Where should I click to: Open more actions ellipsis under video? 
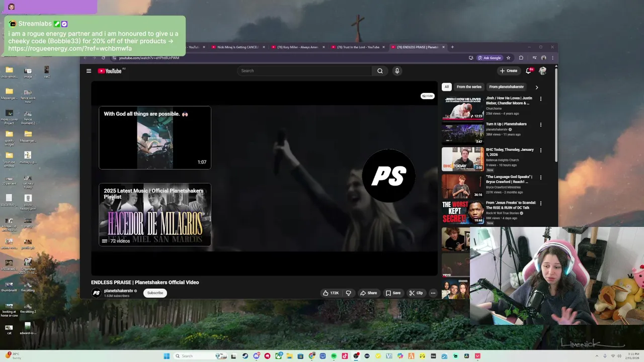433,293
